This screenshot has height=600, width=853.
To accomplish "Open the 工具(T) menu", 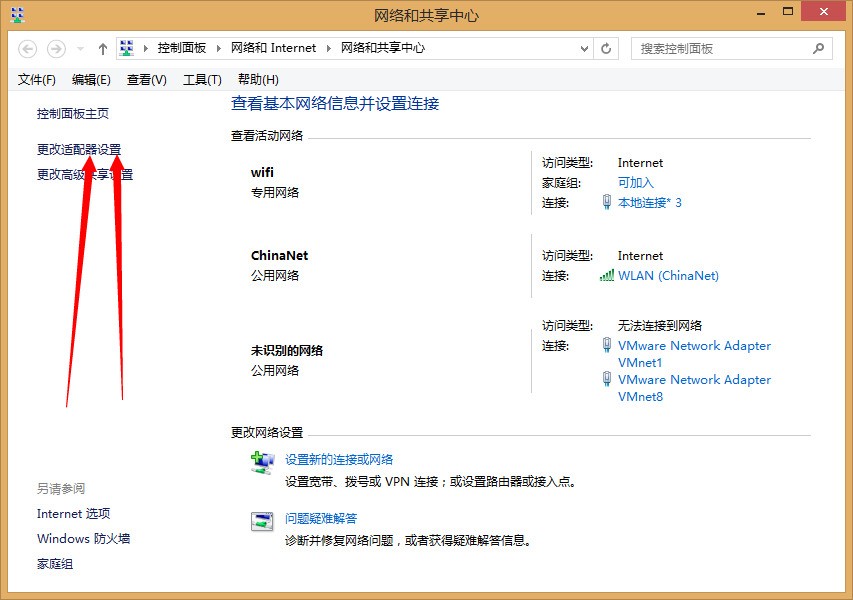I will pos(202,79).
